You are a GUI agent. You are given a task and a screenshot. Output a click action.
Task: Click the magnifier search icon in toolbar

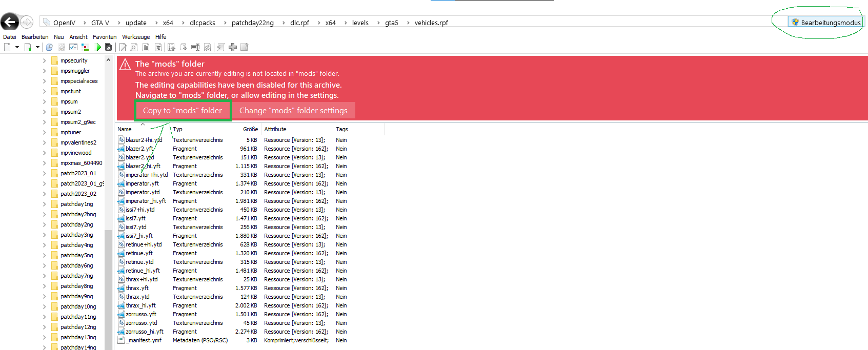(49, 47)
